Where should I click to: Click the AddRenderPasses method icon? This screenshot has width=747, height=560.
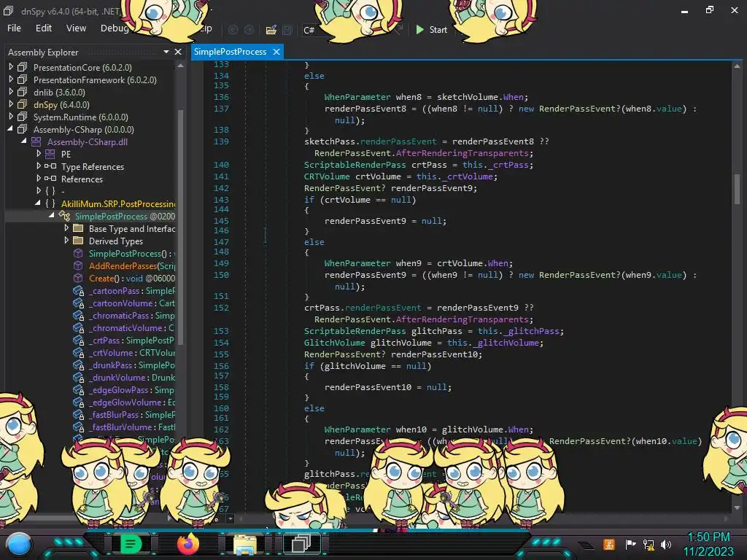(78, 265)
